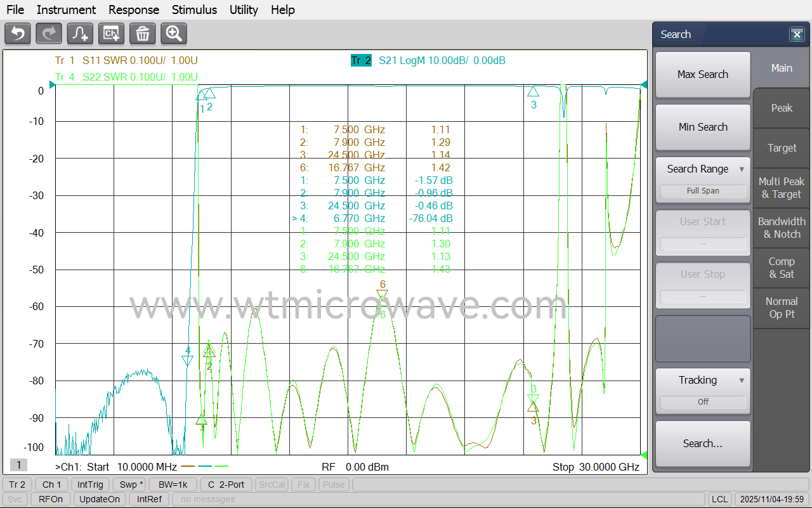Viewport: 812px width, 508px height.
Task: Open the Help menu
Action: (282, 10)
